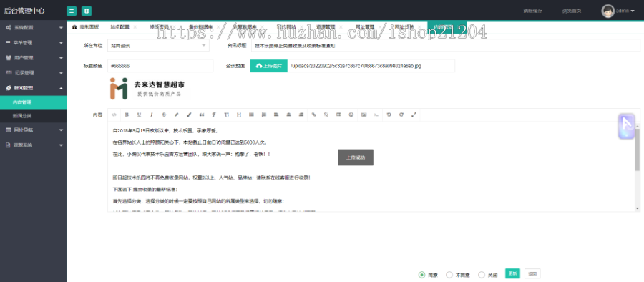Image resolution: width=644 pixels, height=282 pixels.
Task: Collapse the sidebar with the hamburger button
Action: tap(72, 11)
